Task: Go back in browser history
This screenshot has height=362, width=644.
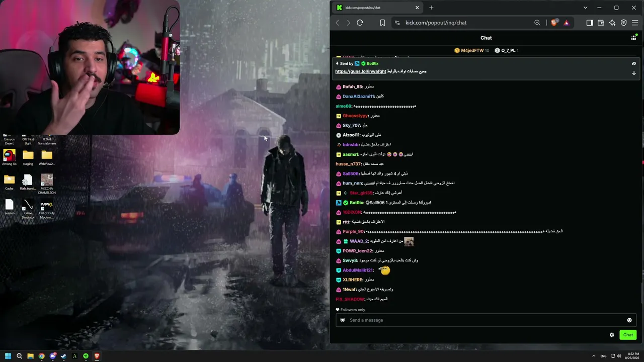Action: click(x=338, y=23)
